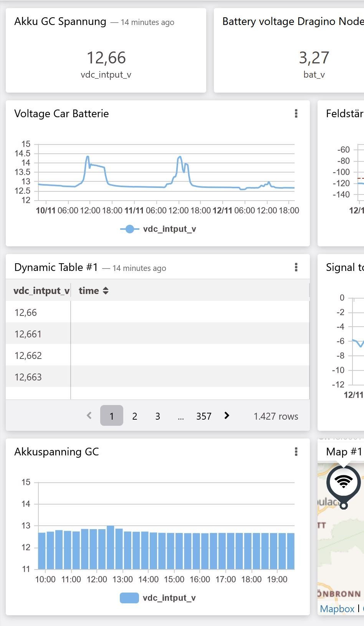364x626 pixels.
Task: Open Voltage Car Batterie widget options menu
Action: pos(296,113)
